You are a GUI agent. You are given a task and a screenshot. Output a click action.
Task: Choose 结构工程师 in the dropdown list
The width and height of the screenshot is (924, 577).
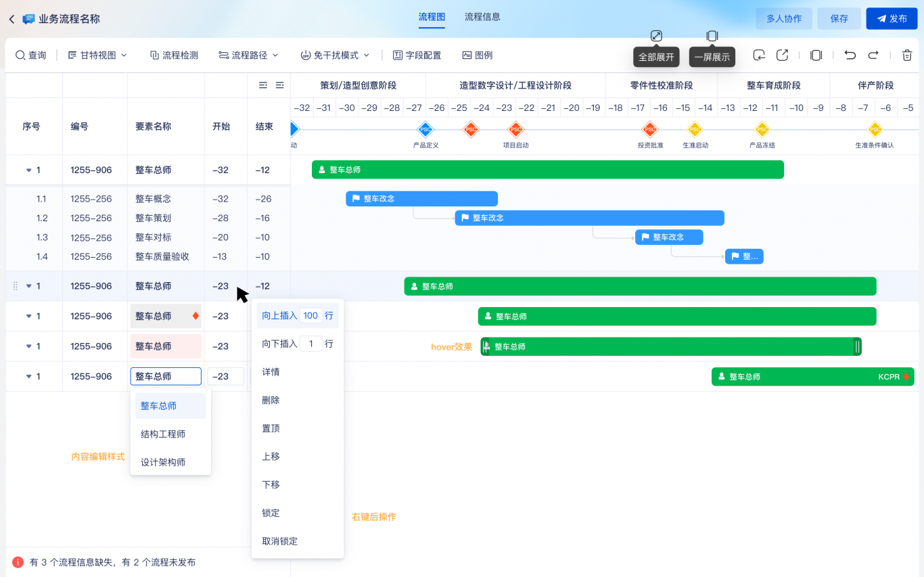pos(170,434)
